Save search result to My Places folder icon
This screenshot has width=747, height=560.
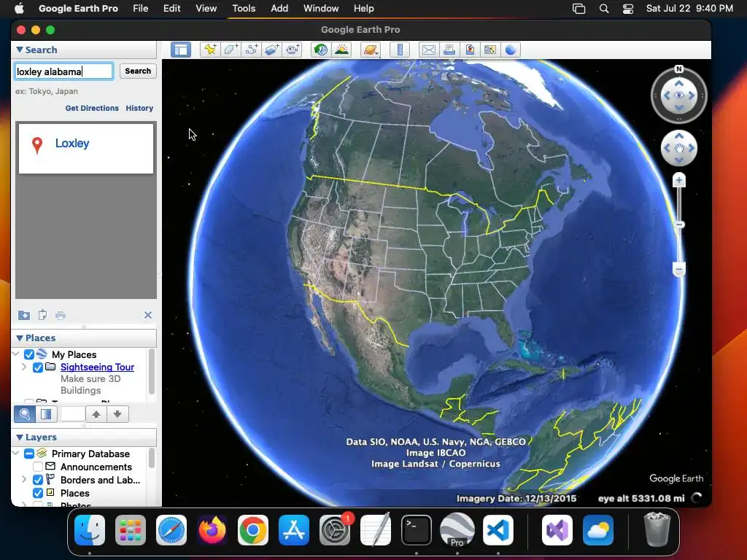[24, 315]
